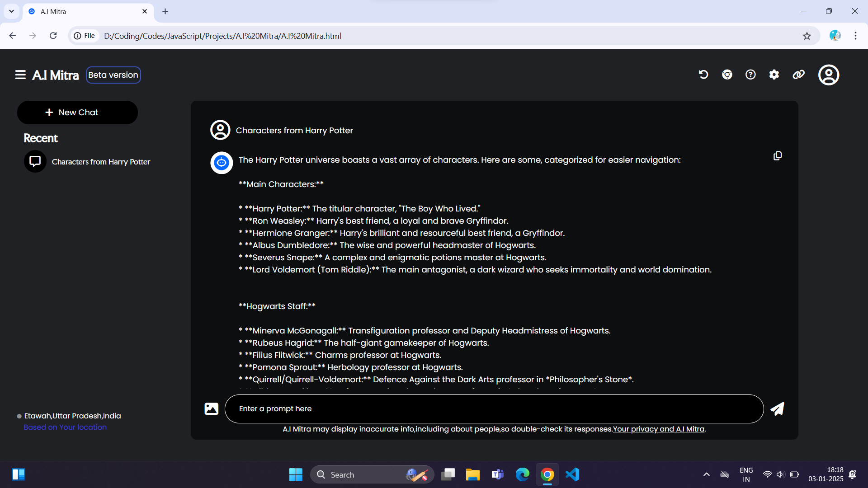
Task: Click the OneDrive cloud tray icon
Action: (x=725, y=474)
